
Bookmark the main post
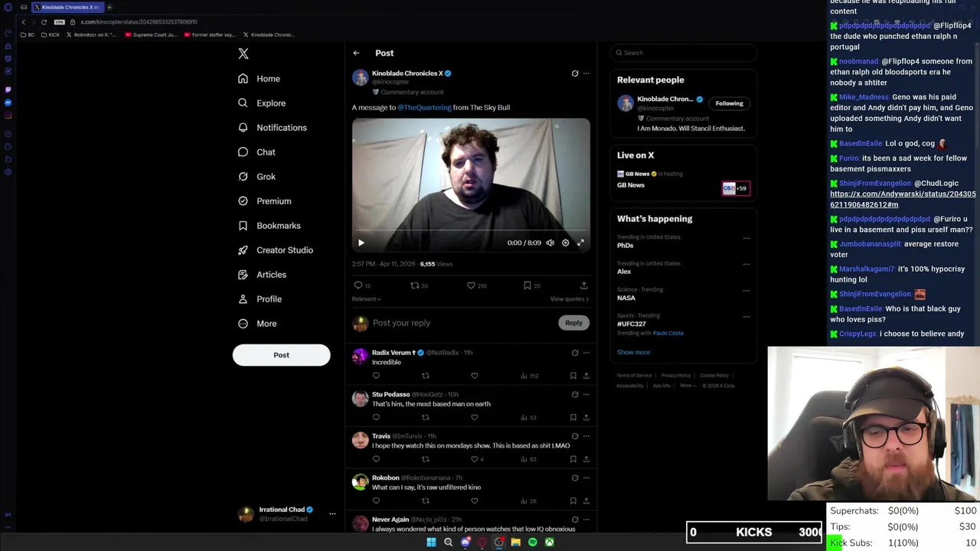click(528, 285)
